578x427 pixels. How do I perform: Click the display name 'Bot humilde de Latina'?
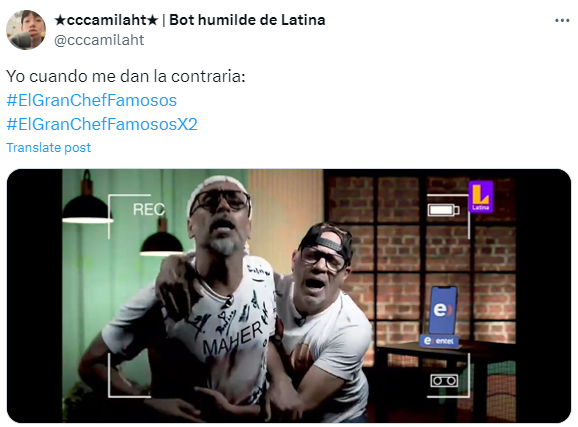click(247, 20)
